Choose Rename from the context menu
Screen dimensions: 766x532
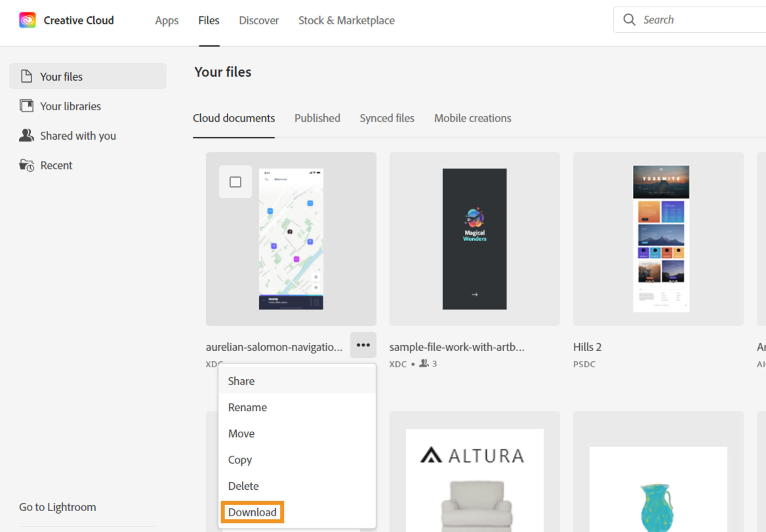point(247,407)
